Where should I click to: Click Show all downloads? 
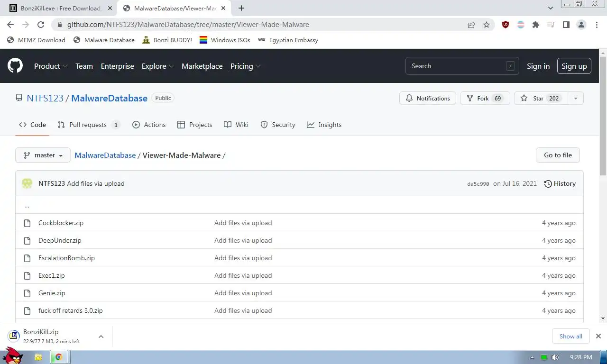(x=570, y=336)
